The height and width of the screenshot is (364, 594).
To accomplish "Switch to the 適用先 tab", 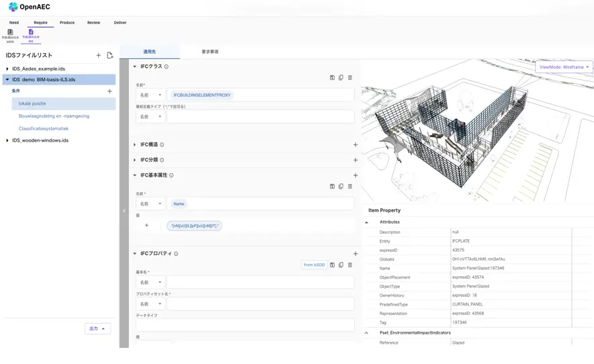I will (x=150, y=52).
